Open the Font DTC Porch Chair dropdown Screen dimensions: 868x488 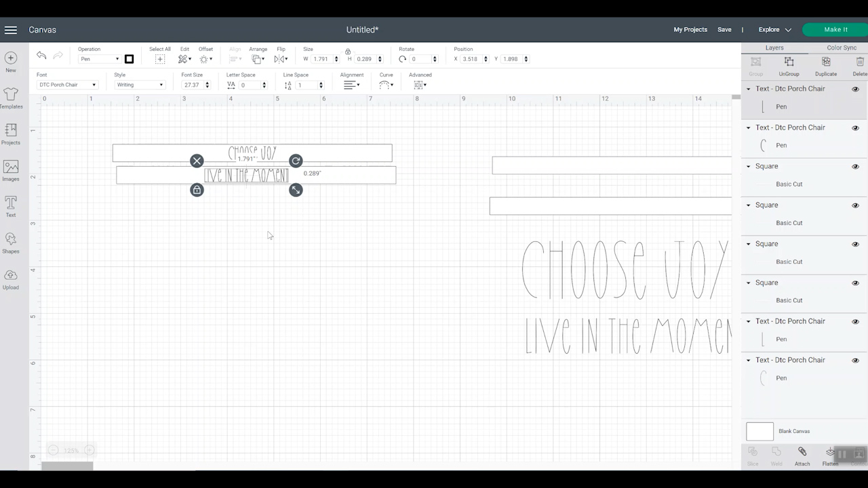[x=67, y=85]
